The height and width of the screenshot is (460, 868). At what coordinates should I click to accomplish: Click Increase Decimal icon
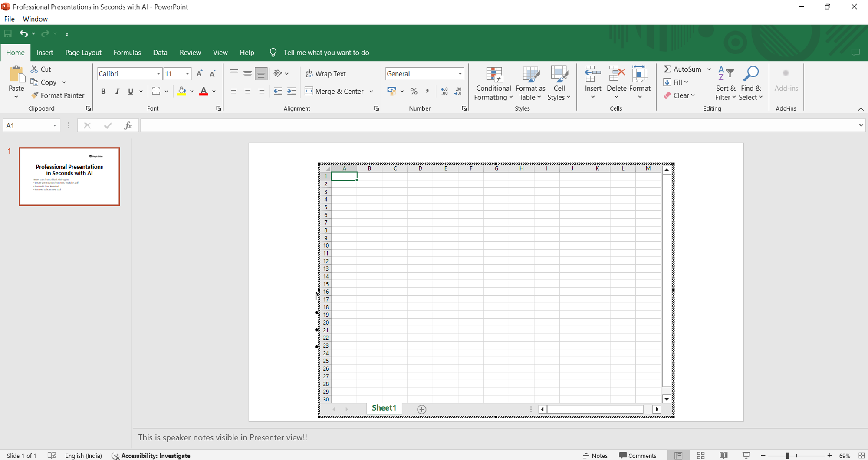coord(444,91)
